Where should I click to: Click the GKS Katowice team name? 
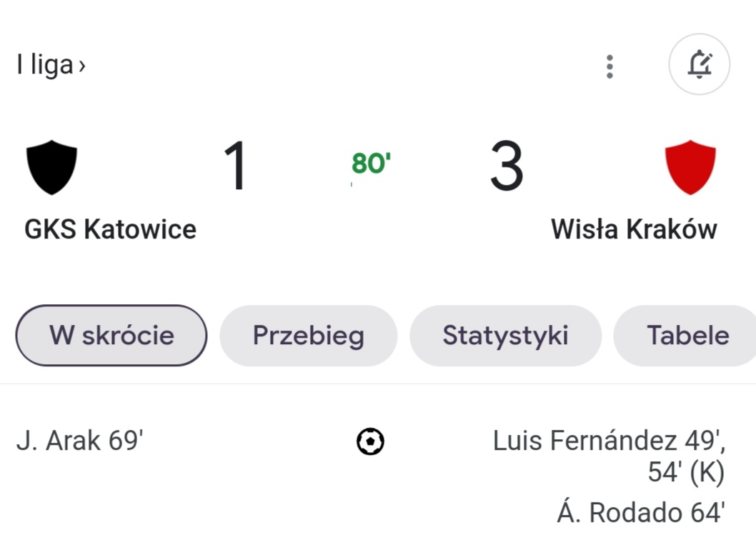(x=110, y=229)
